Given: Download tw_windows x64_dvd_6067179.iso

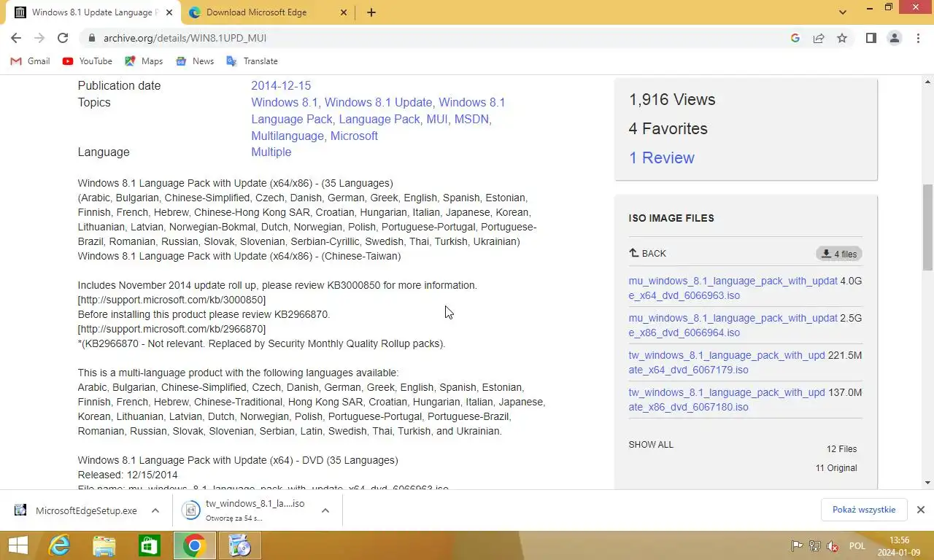Looking at the screenshot, I should pyautogui.click(x=727, y=362).
